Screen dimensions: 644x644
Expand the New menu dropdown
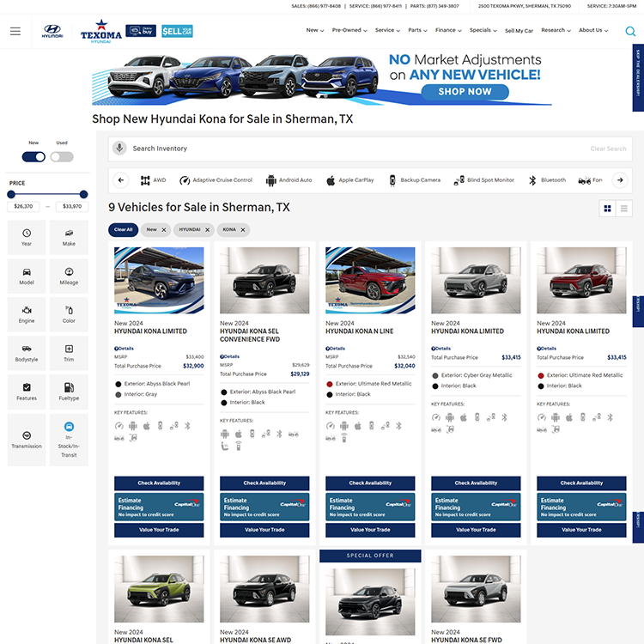click(x=315, y=30)
